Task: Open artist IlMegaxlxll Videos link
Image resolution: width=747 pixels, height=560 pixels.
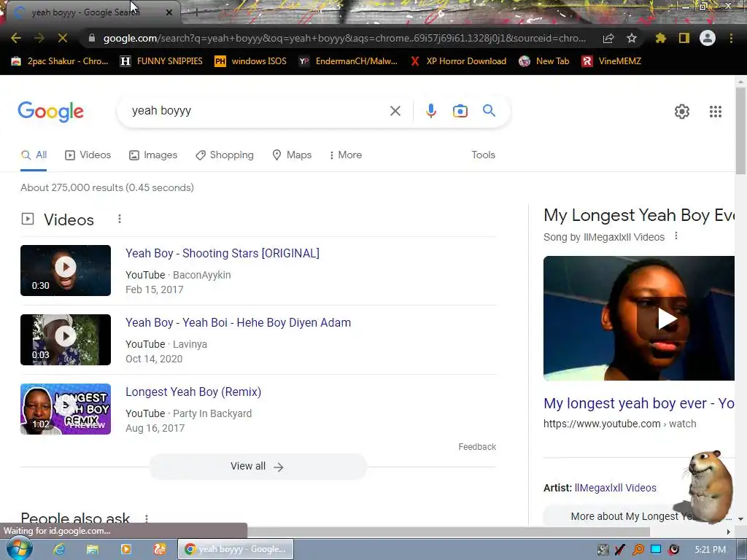Action: [615, 488]
